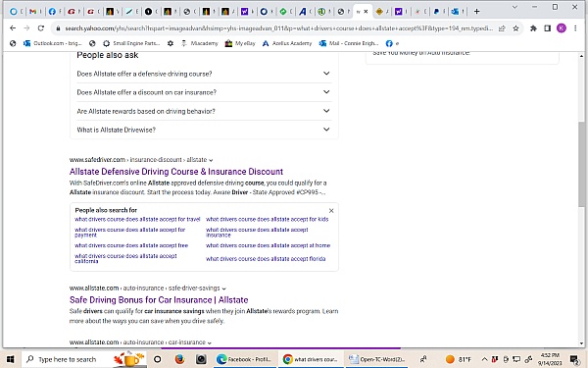The width and height of the screenshot is (588, 368).
Task: Search 'allstate accept florida' suggestion
Action: click(x=266, y=259)
